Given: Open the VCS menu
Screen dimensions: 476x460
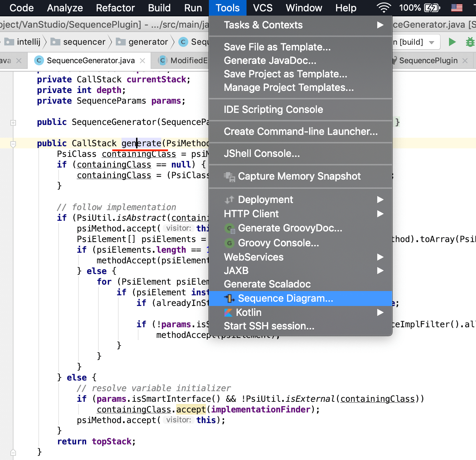Looking at the screenshot, I should tap(263, 8).
